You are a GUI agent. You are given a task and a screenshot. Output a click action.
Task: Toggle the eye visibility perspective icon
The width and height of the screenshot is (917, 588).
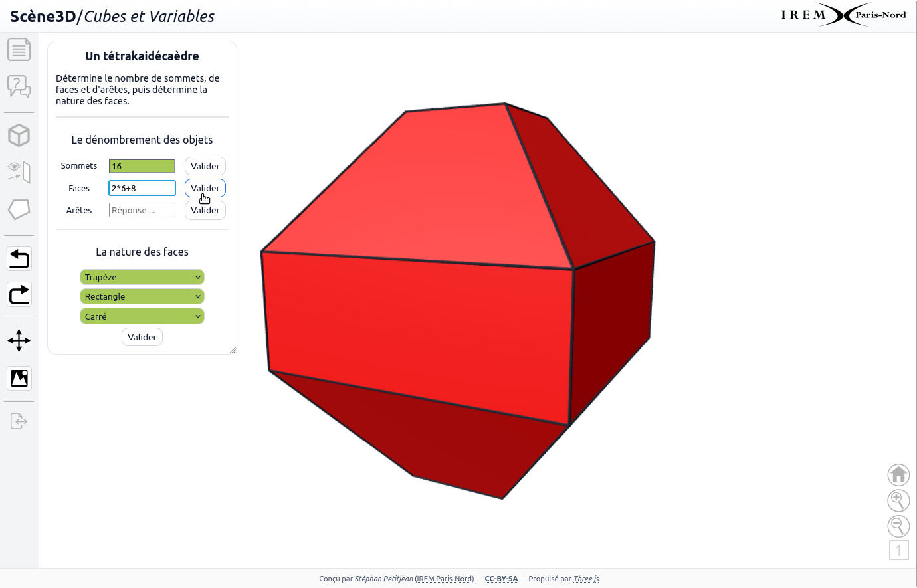19,171
